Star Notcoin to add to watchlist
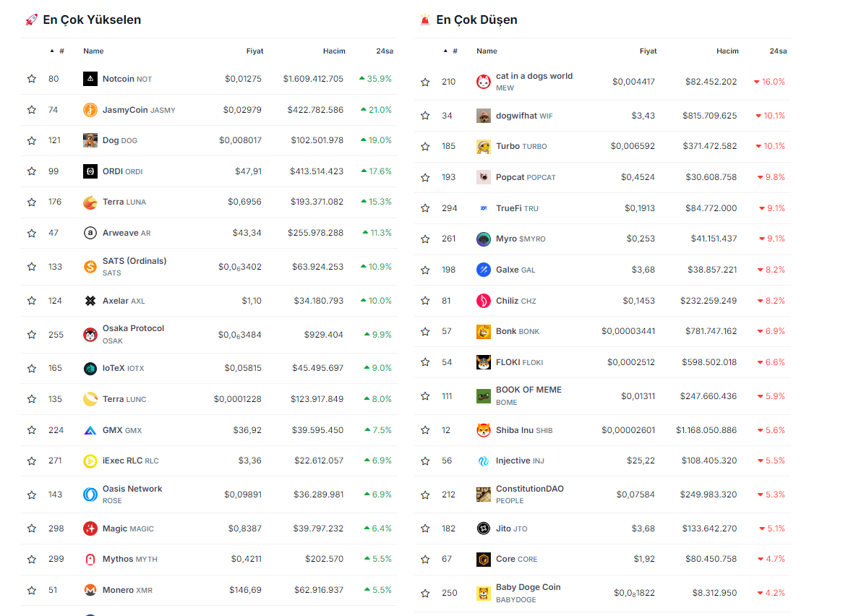 [x=32, y=79]
